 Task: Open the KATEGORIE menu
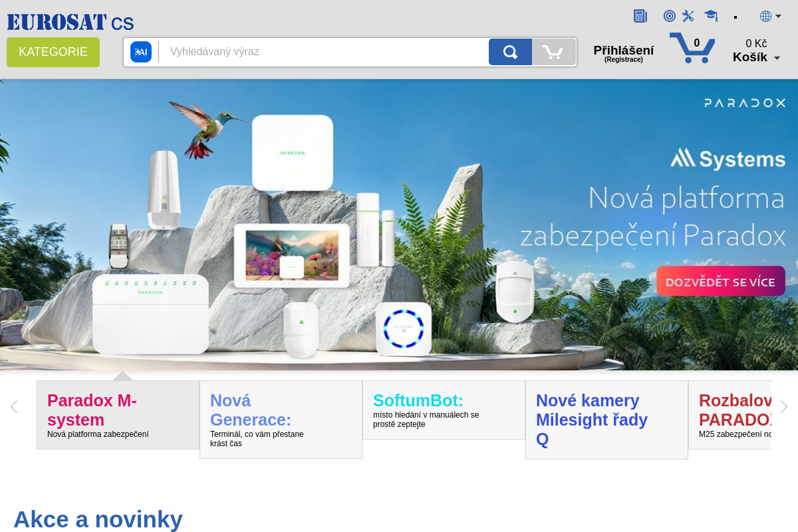tap(53, 52)
